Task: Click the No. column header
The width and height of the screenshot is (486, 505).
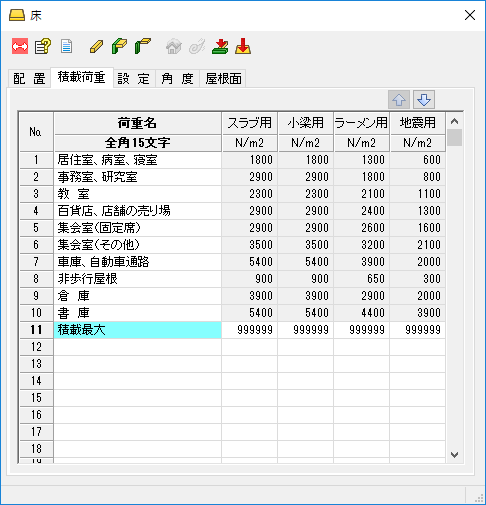Action: [36, 132]
